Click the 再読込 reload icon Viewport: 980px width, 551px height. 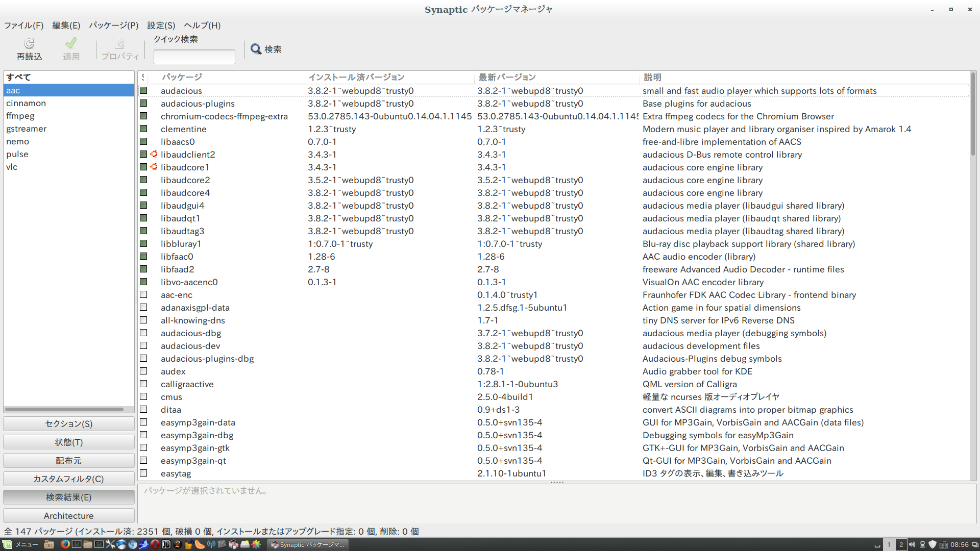(29, 43)
